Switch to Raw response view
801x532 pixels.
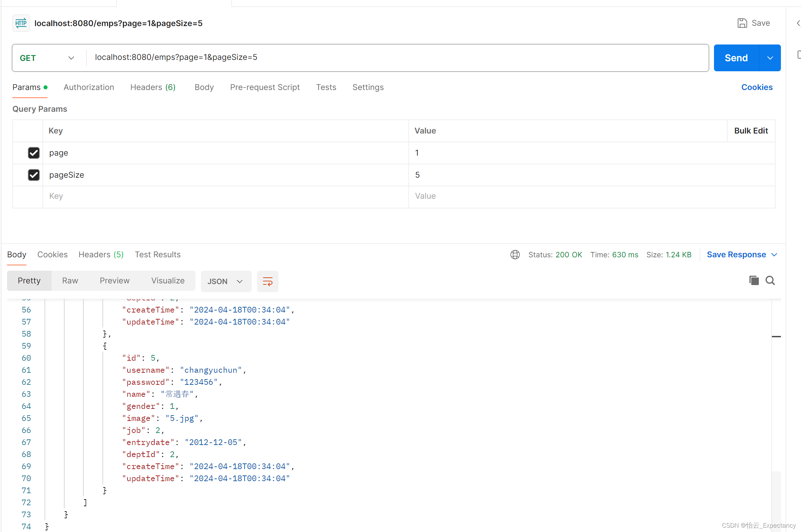click(70, 281)
